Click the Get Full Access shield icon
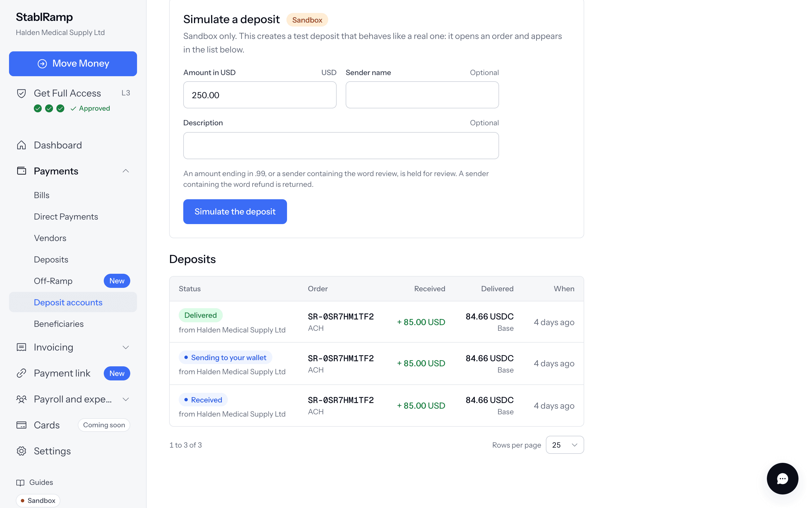Viewport: 812px width, 508px height. (x=21, y=93)
